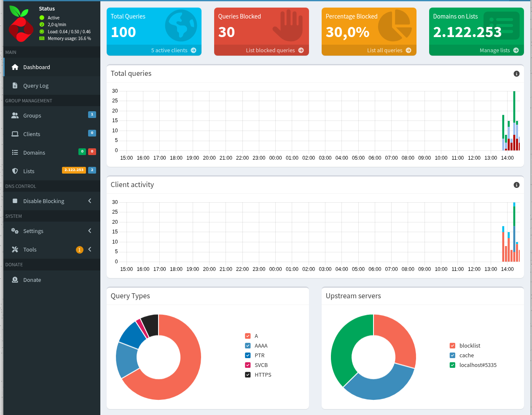Click the info icon on Total queries chart
The height and width of the screenshot is (415, 532).
pyautogui.click(x=516, y=73)
